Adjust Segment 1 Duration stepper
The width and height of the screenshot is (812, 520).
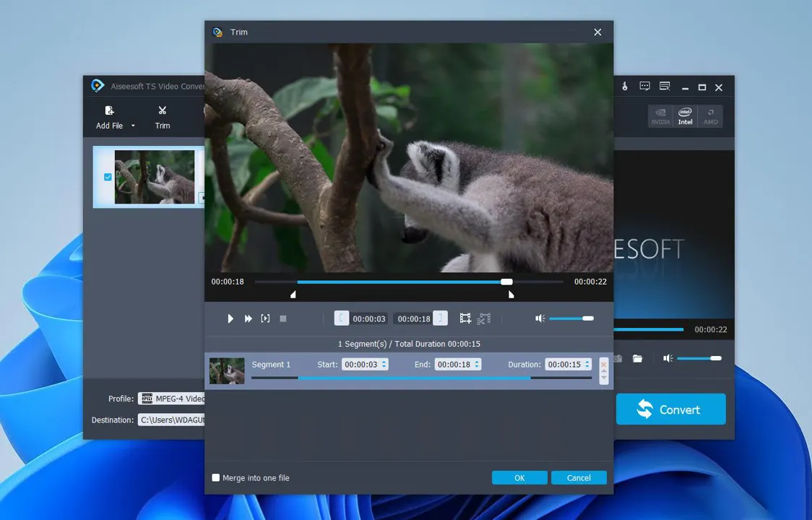click(x=587, y=365)
